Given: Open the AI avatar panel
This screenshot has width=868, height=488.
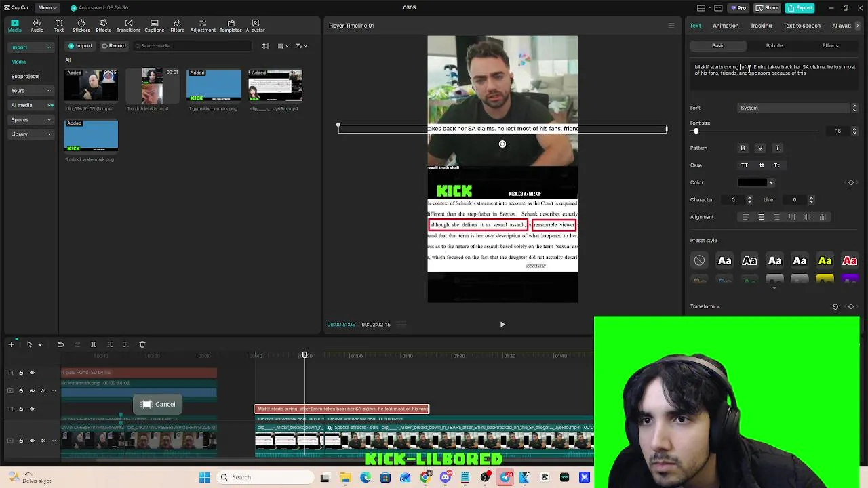Looking at the screenshot, I should coord(255,26).
